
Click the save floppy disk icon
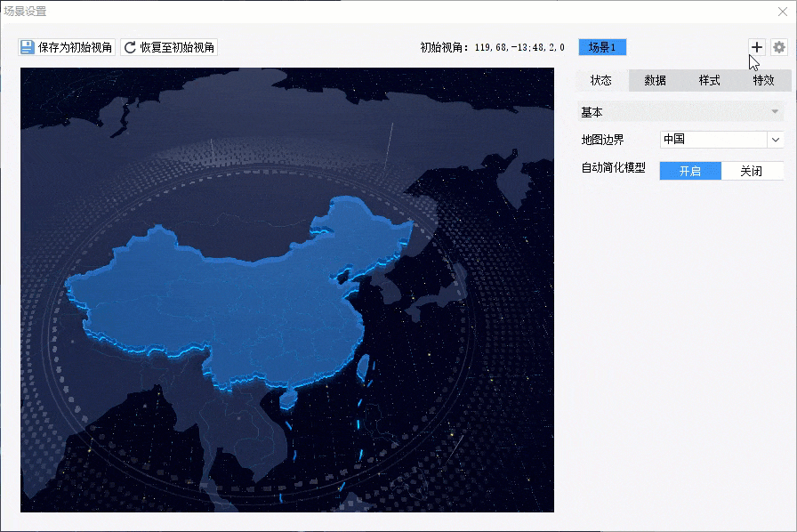pyautogui.click(x=27, y=47)
